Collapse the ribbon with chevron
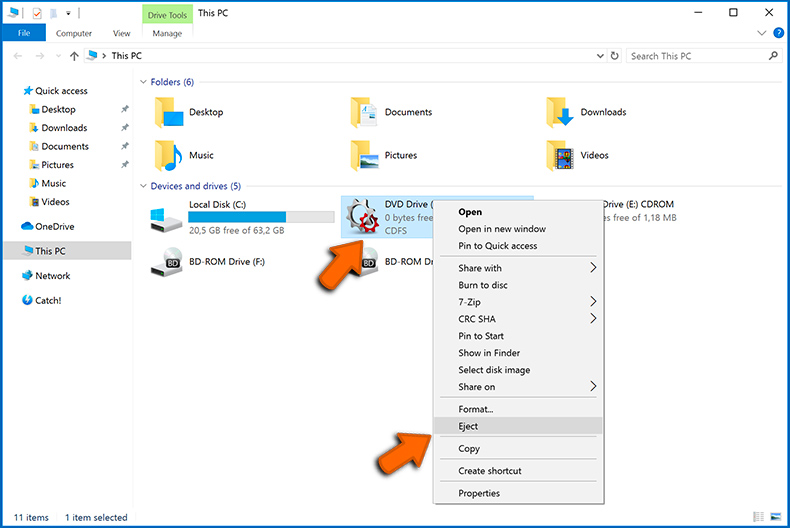 point(762,33)
